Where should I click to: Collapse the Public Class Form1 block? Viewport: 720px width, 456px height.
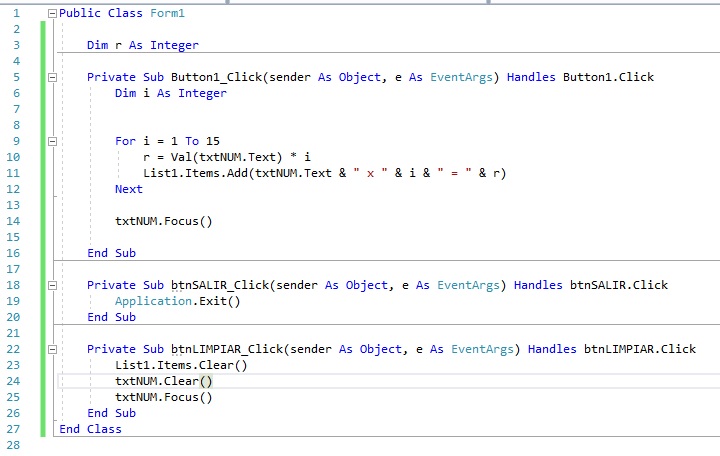pos(53,13)
